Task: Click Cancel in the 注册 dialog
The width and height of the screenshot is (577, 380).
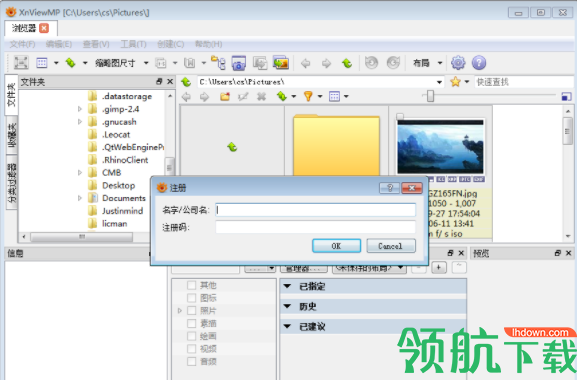Action: click(x=391, y=246)
